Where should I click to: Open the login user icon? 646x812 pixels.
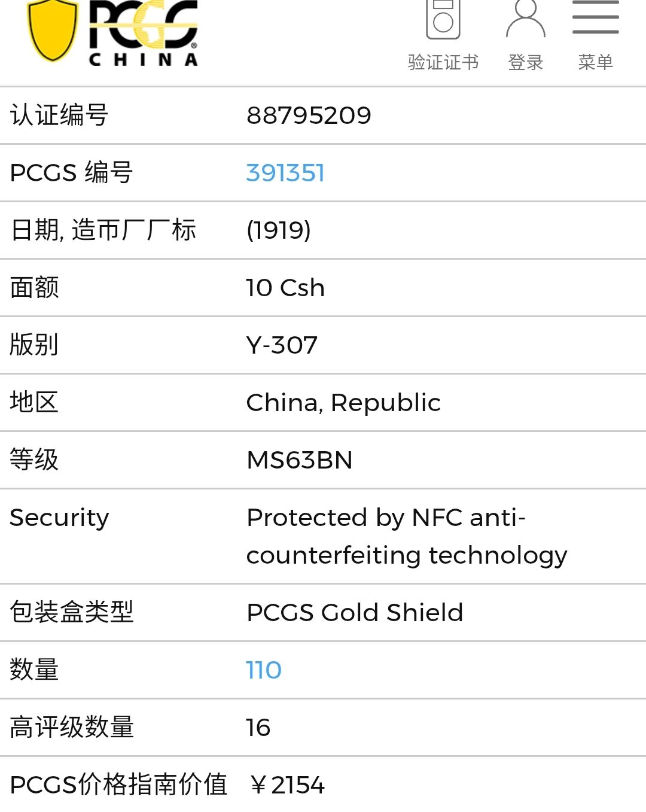(x=525, y=19)
